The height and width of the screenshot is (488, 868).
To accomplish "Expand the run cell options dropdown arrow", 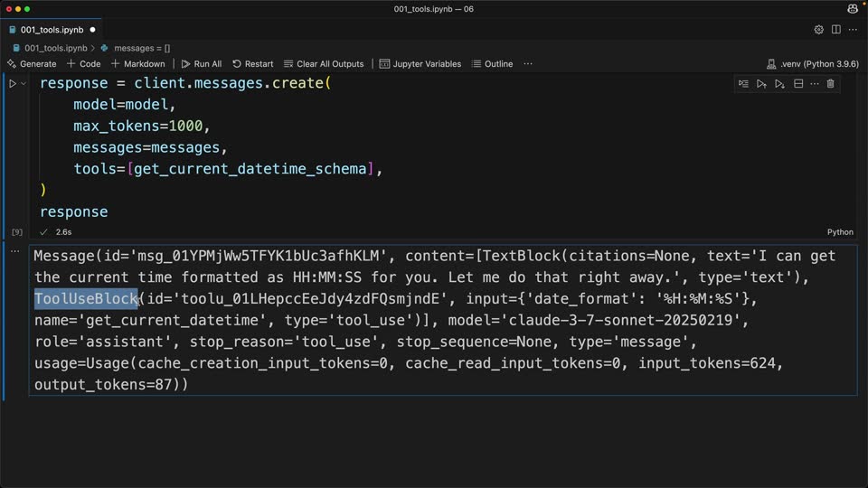I will [24, 83].
